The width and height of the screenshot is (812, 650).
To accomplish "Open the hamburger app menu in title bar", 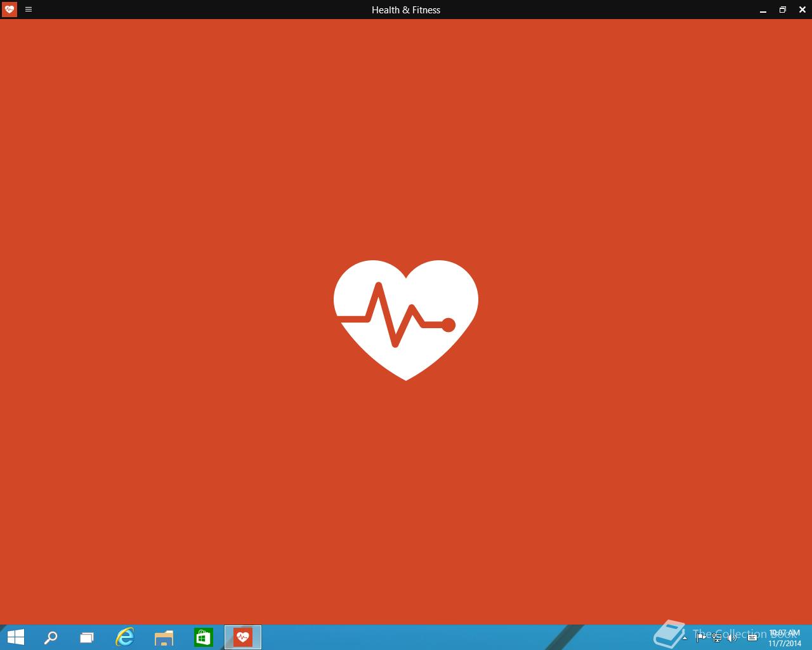I will [29, 10].
